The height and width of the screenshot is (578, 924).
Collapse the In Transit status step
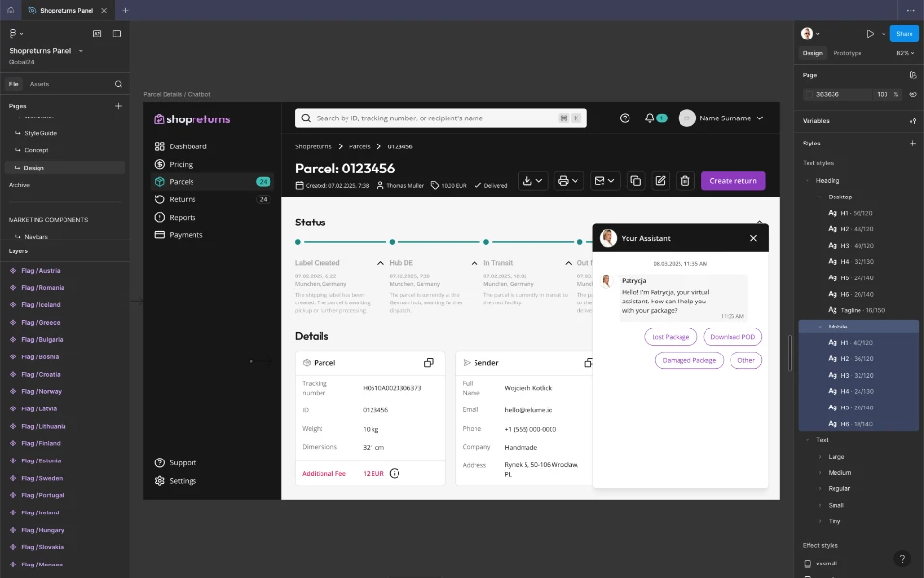pyautogui.click(x=568, y=263)
